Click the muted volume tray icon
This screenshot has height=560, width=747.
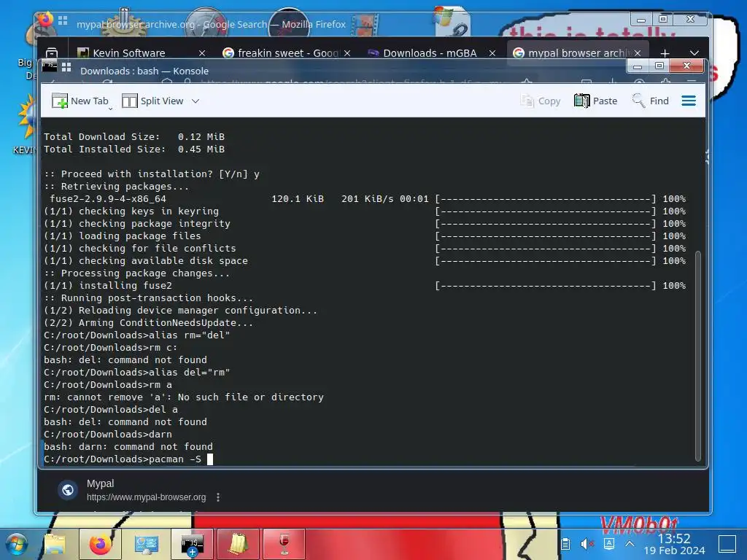click(x=587, y=544)
